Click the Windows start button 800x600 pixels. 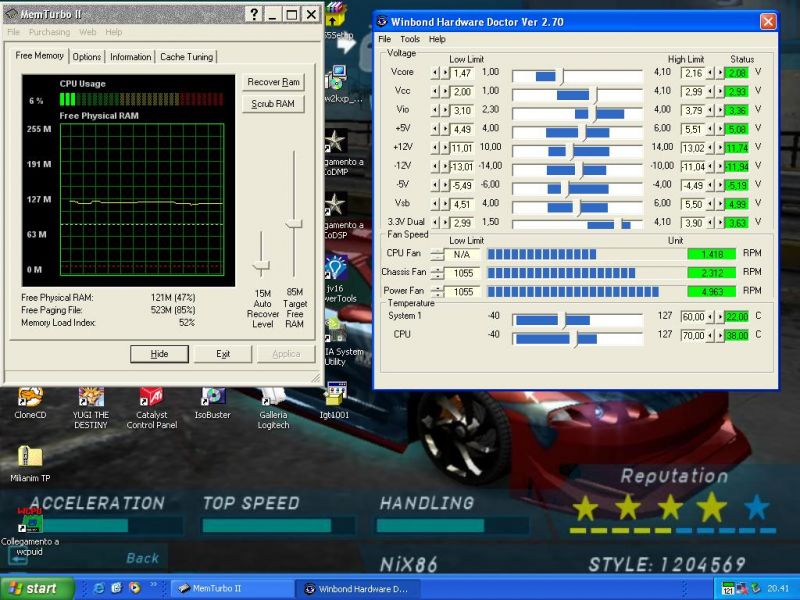(37, 588)
